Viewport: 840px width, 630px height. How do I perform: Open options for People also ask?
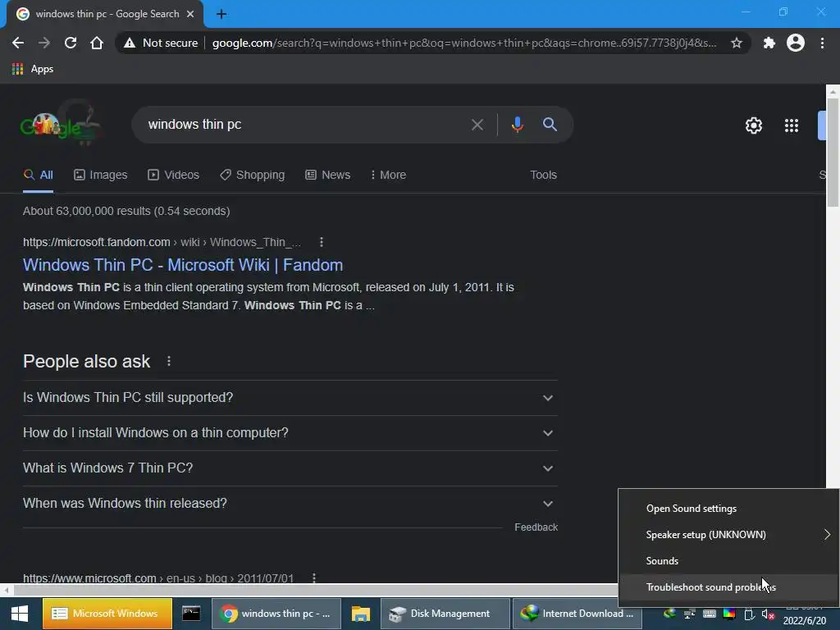coord(169,361)
